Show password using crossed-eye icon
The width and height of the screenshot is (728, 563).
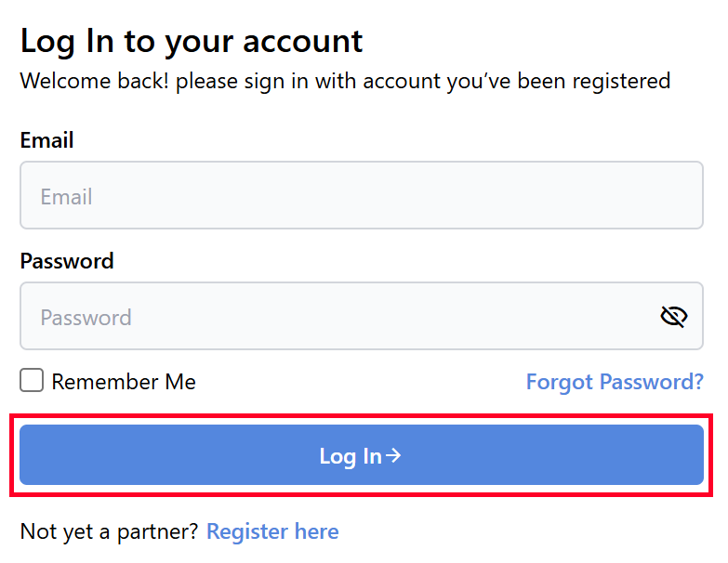tap(673, 317)
